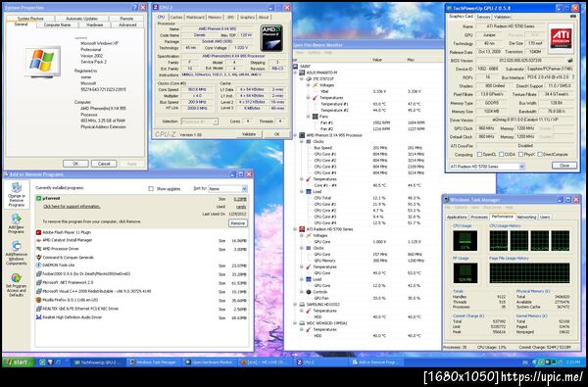588x387 pixels.
Task: Click Cancel button in System Properties
Action: (x=104, y=164)
